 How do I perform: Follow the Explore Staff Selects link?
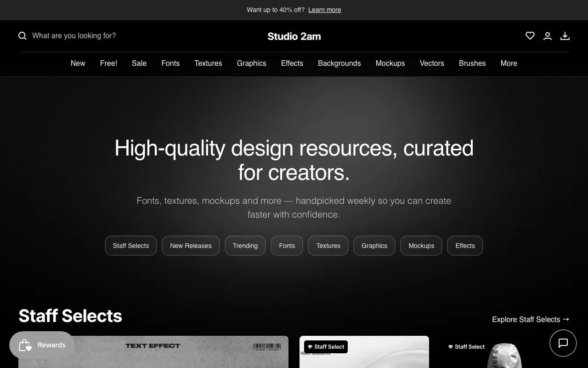(531, 319)
